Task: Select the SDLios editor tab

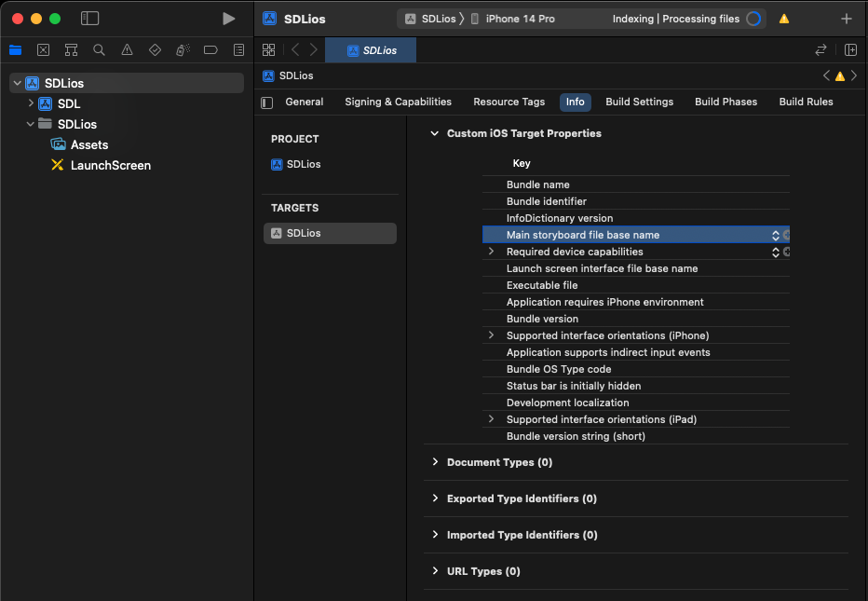Action: [371, 50]
